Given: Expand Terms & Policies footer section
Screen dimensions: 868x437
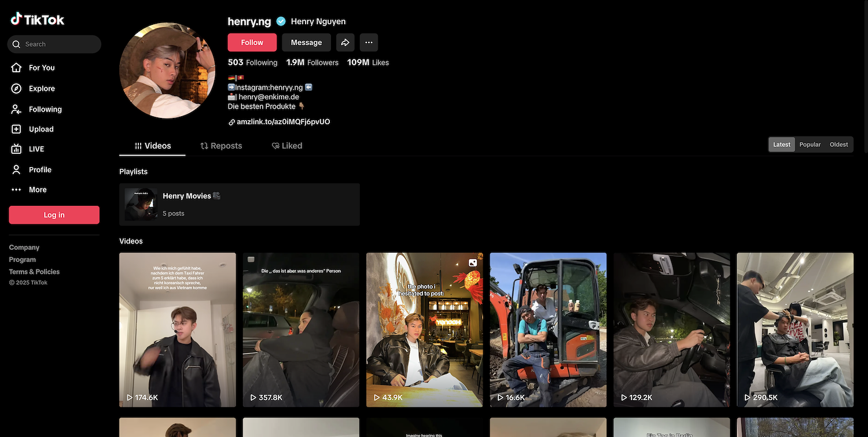Looking at the screenshot, I should [x=34, y=272].
